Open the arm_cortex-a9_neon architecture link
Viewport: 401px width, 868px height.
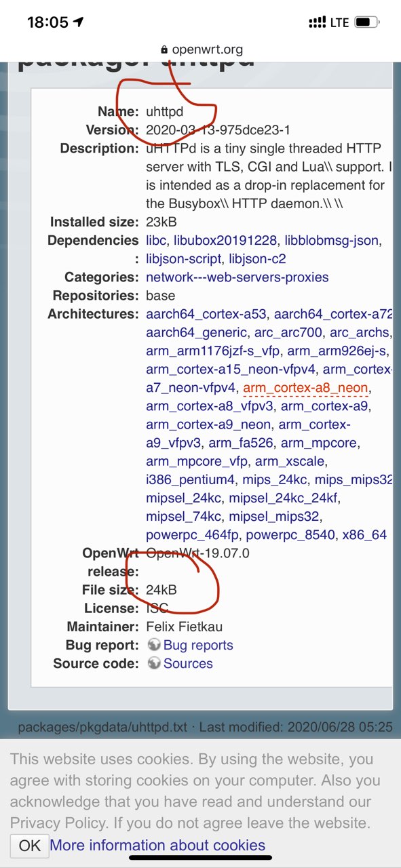pyautogui.click(x=208, y=425)
